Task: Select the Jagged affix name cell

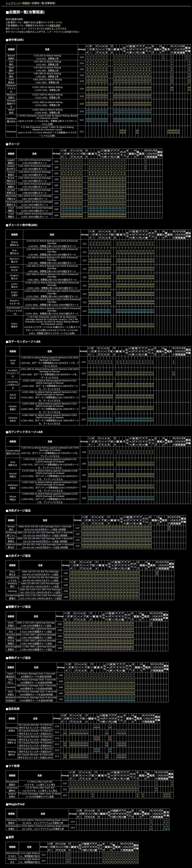Action: pyautogui.click(x=11, y=161)
